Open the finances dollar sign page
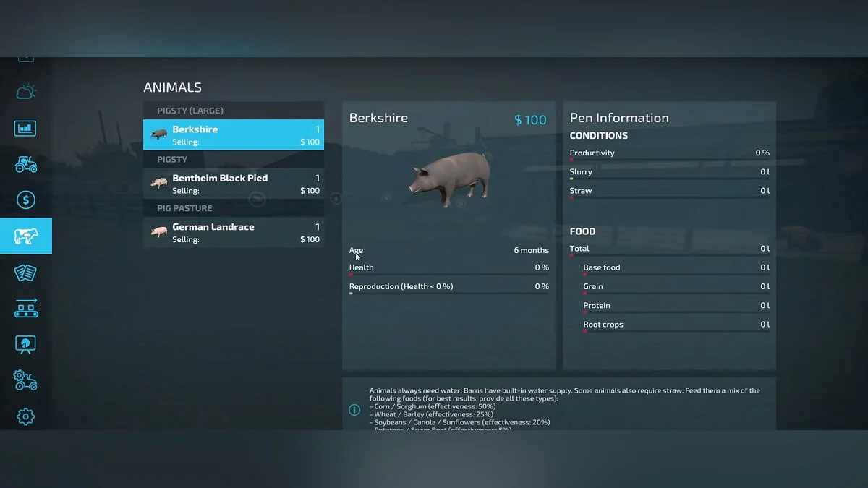Viewport: 868px width, 488px height. 26,200
